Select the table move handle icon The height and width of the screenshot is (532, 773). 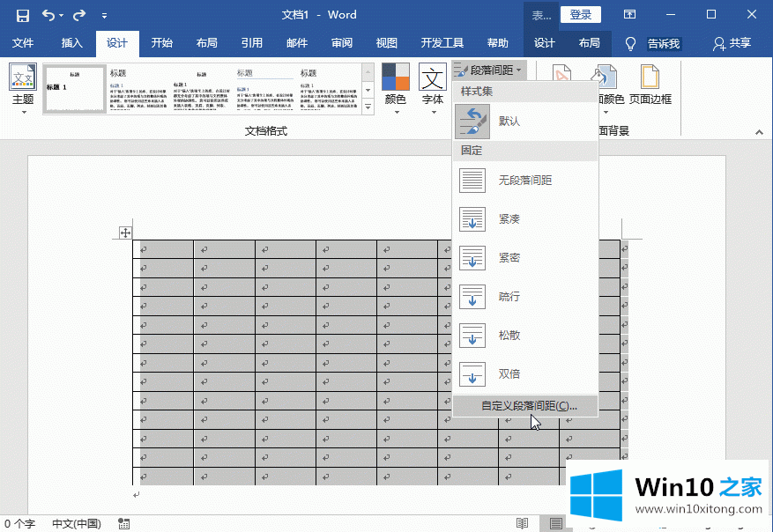[126, 233]
